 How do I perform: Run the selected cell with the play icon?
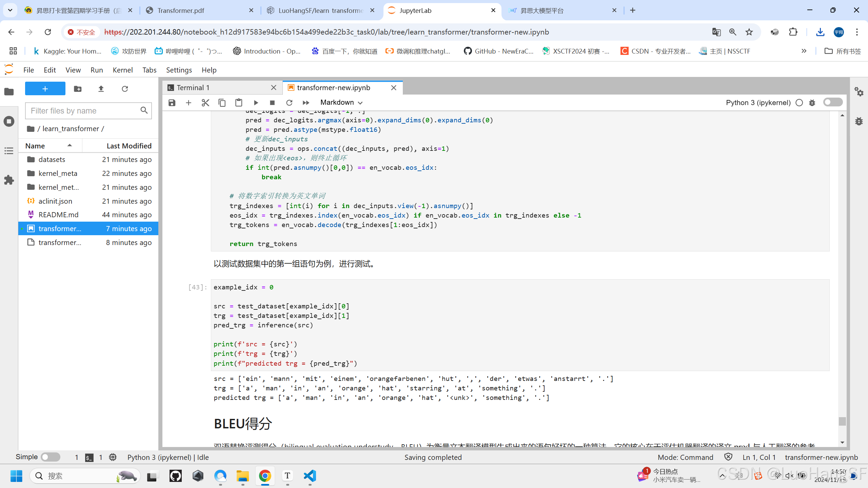click(256, 102)
